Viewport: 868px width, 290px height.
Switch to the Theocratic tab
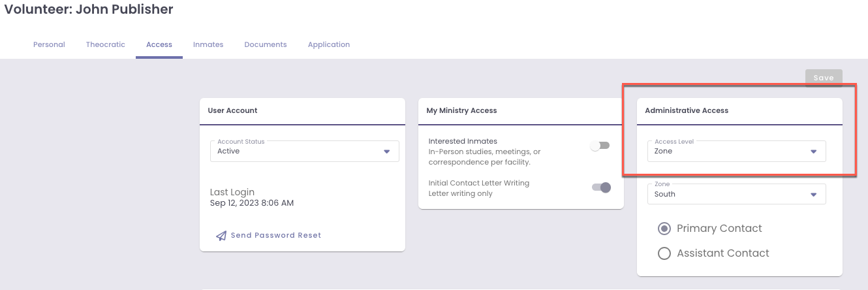[x=105, y=44]
